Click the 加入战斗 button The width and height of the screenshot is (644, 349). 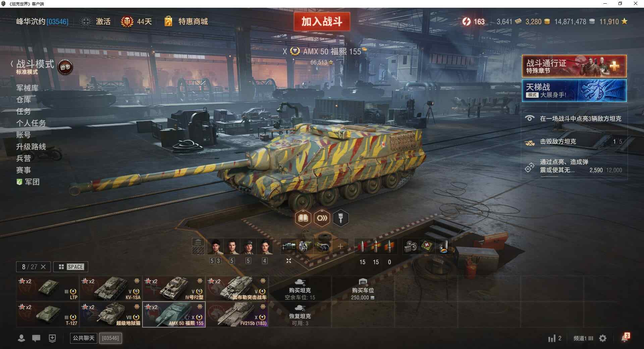[x=322, y=21]
